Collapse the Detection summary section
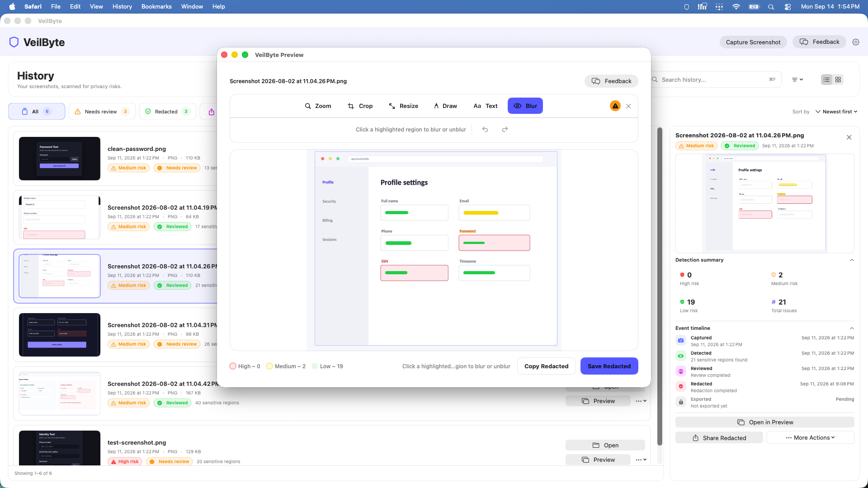Screen dimensions: 868x488 tap(852, 260)
